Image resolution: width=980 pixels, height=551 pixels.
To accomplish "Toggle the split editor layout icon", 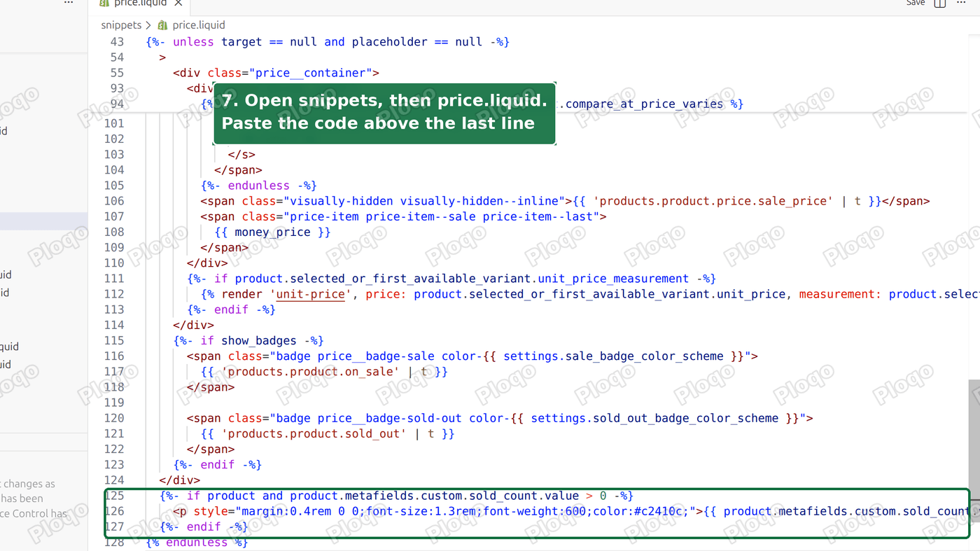I will pos(940,3).
